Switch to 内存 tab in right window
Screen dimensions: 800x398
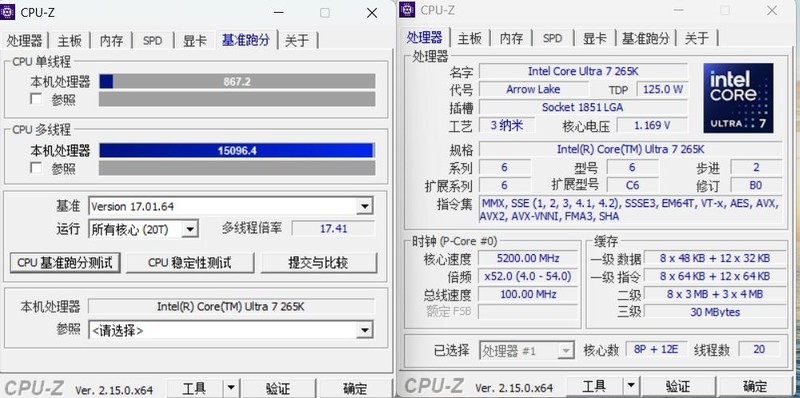(x=511, y=39)
